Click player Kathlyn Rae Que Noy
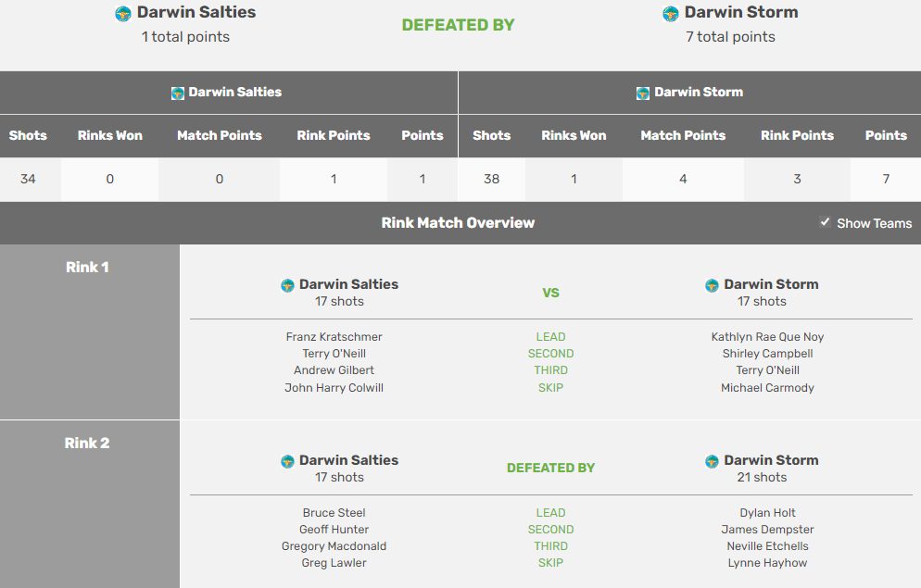Image resolution: width=921 pixels, height=588 pixels. [x=767, y=337]
